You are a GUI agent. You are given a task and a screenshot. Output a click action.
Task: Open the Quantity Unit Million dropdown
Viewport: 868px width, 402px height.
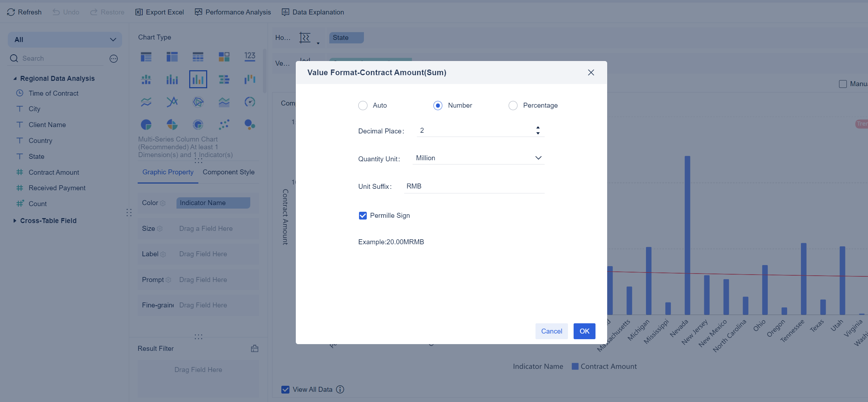[478, 158]
